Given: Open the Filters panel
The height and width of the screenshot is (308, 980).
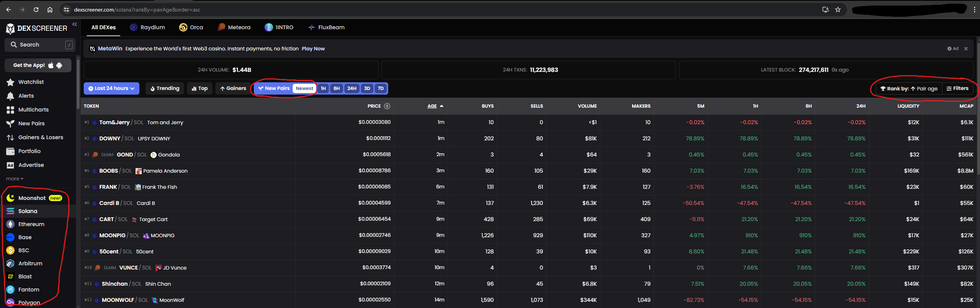Looking at the screenshot, I should (x=957, y=89).
